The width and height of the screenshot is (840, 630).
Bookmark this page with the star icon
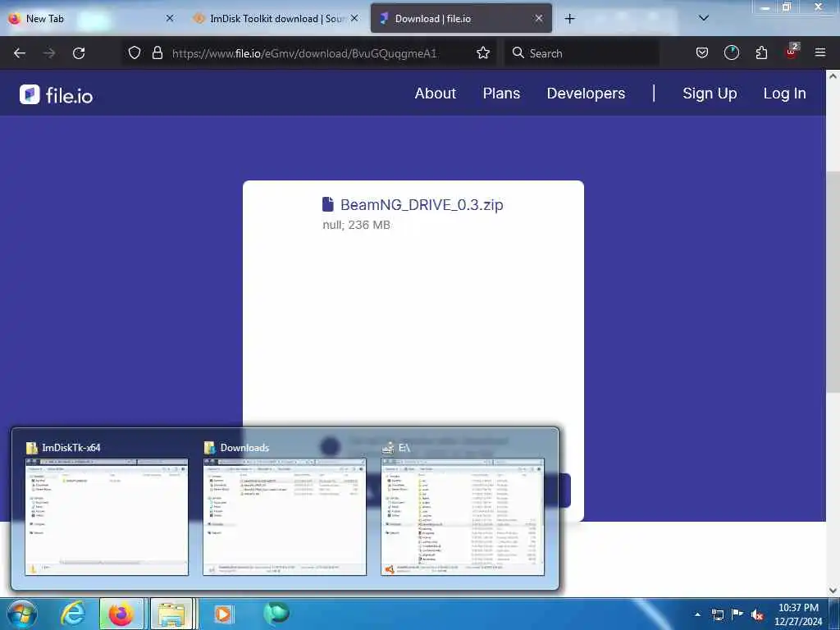click(x=483, y=53)
